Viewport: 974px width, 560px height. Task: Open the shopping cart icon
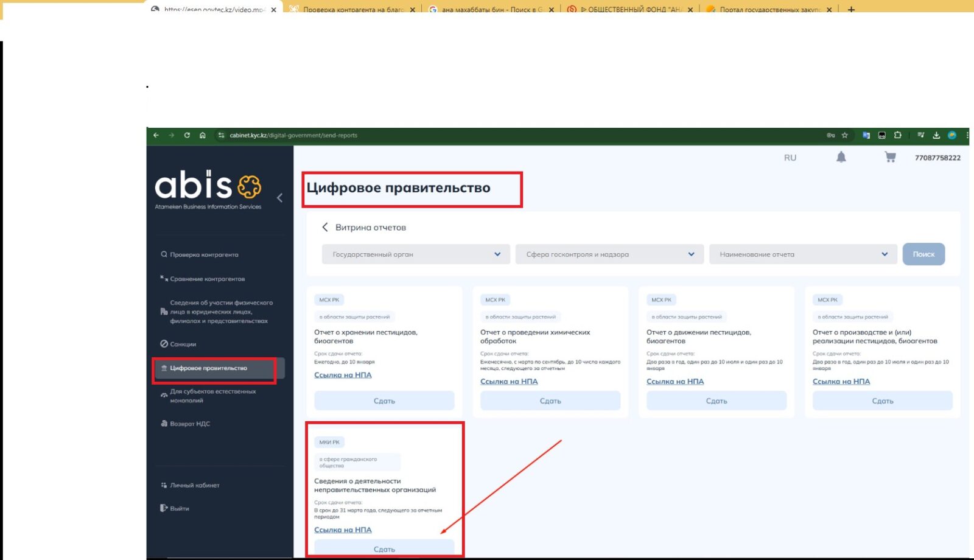tap(890, 158)
